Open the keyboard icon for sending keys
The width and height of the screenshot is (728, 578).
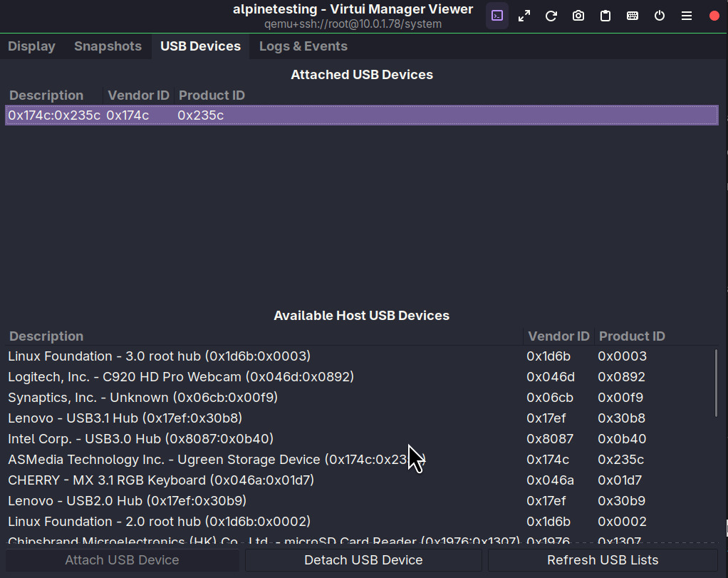click(633, 16)
